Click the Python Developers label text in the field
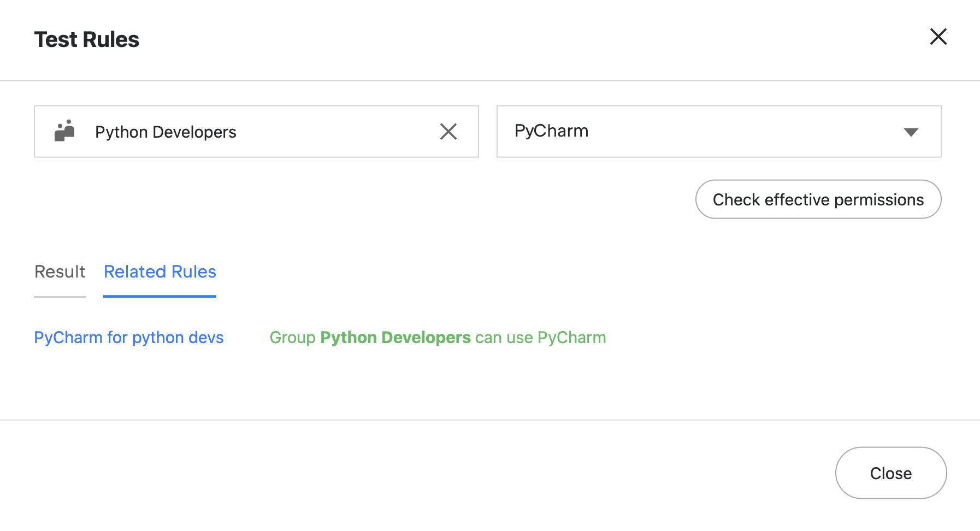980x531 pixels. pyautogui.click(x=166, y=132)
